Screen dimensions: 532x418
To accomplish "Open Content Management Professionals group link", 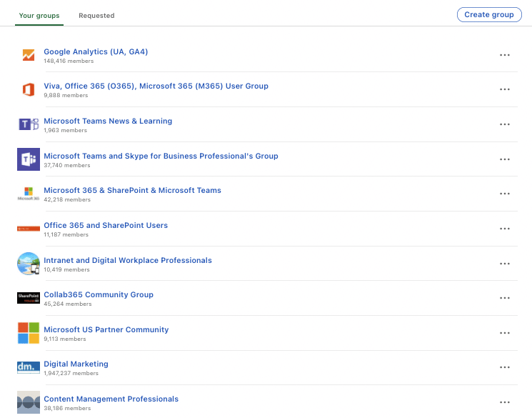I will tap(111, 399).
